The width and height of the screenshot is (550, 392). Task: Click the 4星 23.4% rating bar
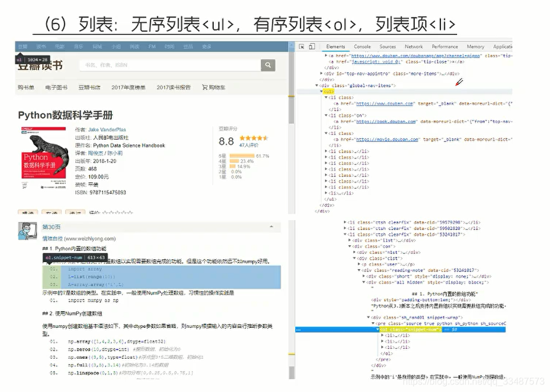[234, 161]
